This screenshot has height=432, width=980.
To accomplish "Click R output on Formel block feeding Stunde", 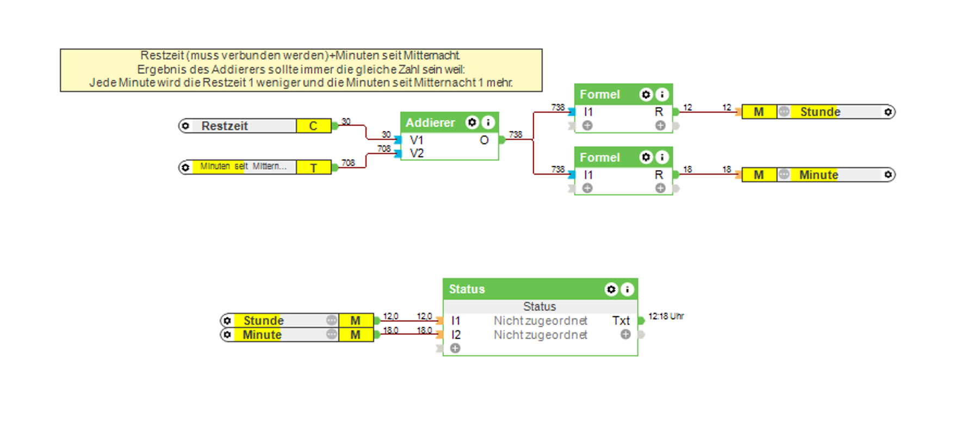I will pyautogui.click(x=659, y=112).
